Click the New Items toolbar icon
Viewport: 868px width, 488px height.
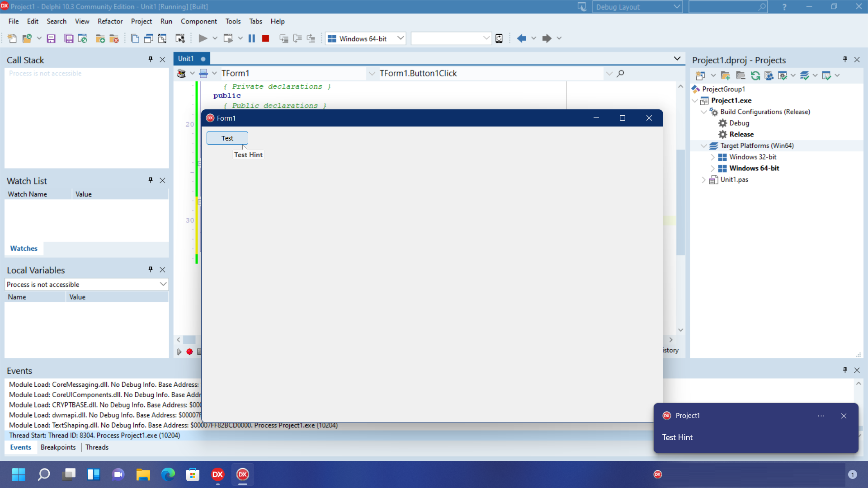[x=12, y=38]
